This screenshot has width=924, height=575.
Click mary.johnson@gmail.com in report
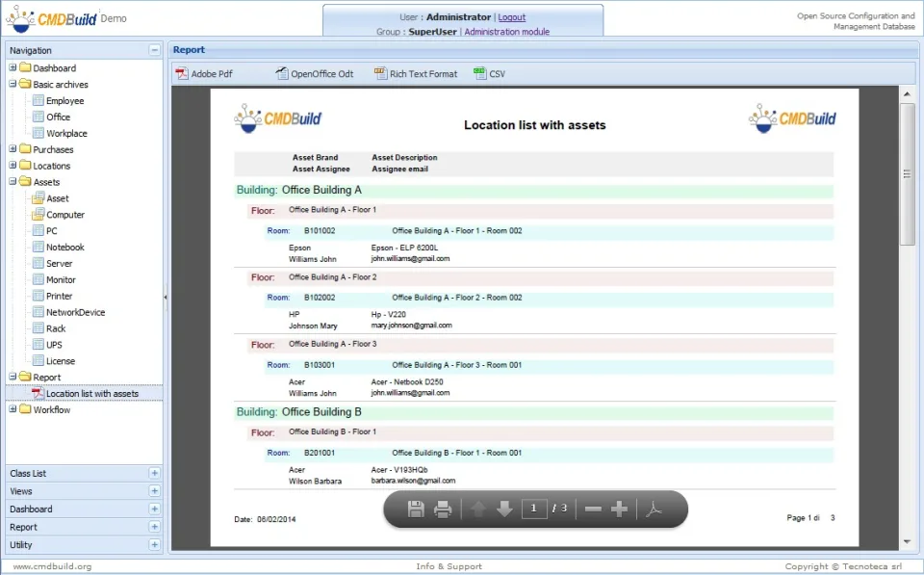point(411,326)
